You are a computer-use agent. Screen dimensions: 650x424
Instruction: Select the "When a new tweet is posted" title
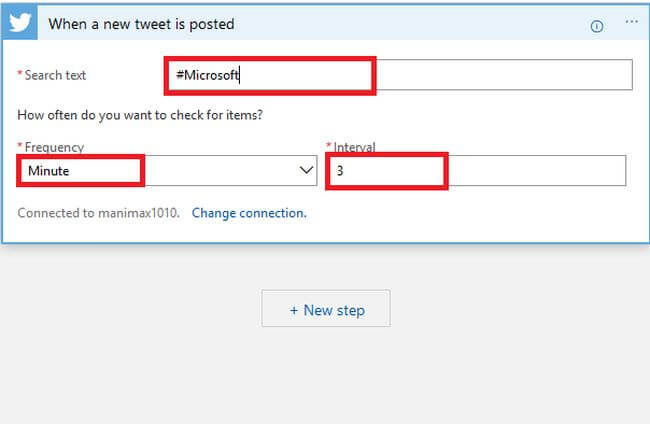(x=141, y=24)
